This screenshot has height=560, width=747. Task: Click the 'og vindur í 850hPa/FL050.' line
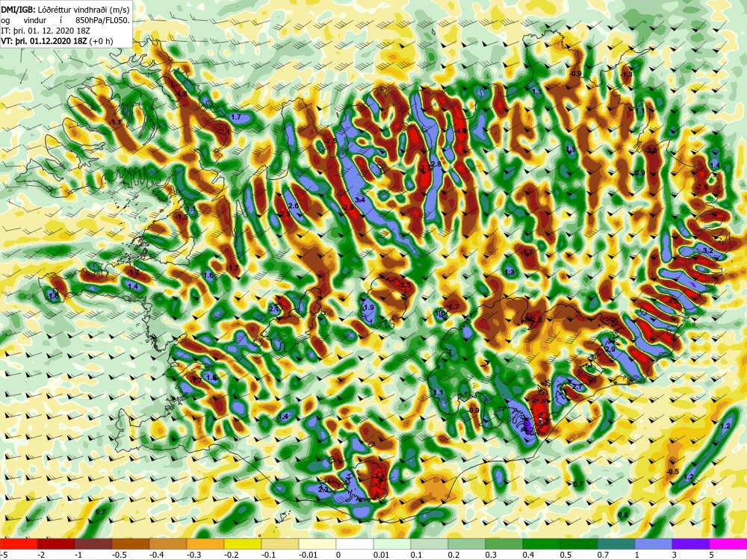click(x=65, y=20)
